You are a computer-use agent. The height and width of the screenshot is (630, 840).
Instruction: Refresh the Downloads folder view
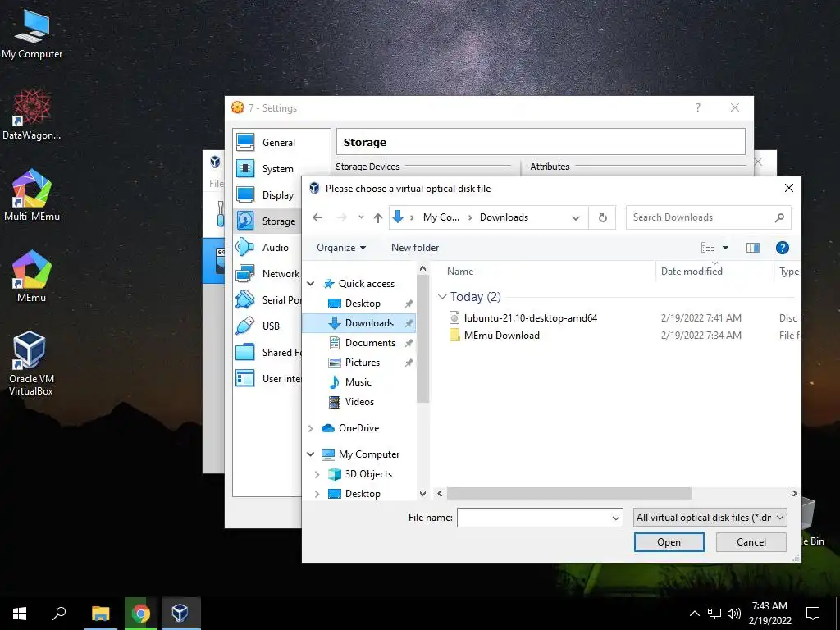point(603,217)
